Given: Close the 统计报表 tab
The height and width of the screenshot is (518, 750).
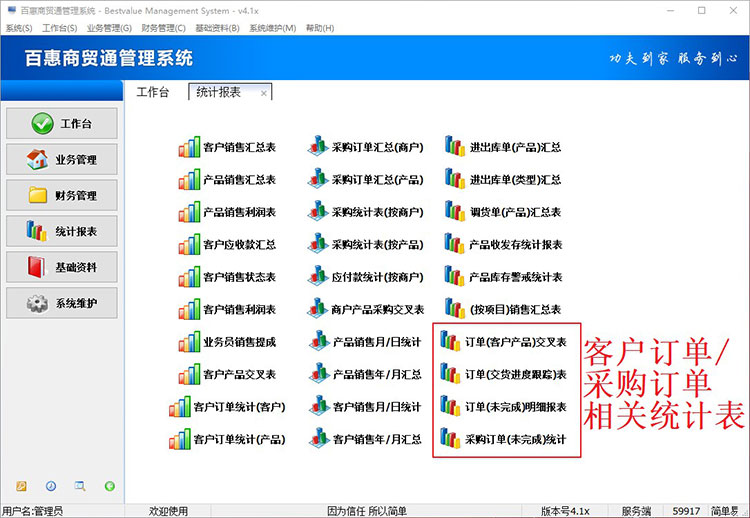Looking at the screenshot, I should point(264,93).
